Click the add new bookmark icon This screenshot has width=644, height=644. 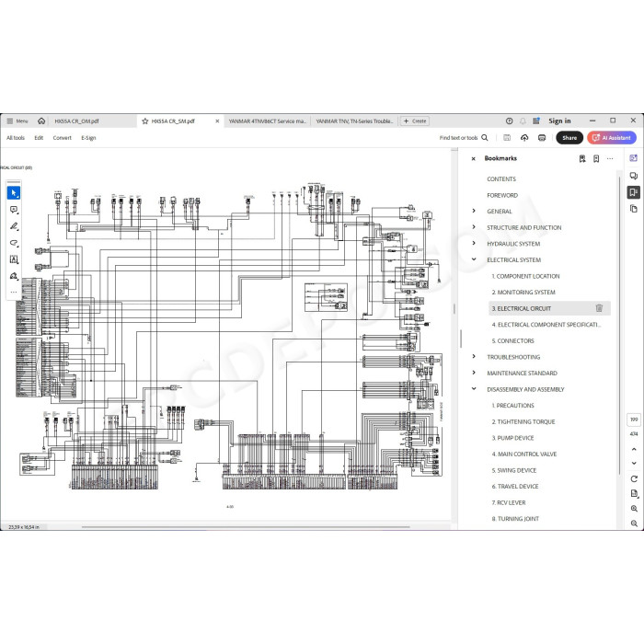pyautogui.click(x=596, y=158)
